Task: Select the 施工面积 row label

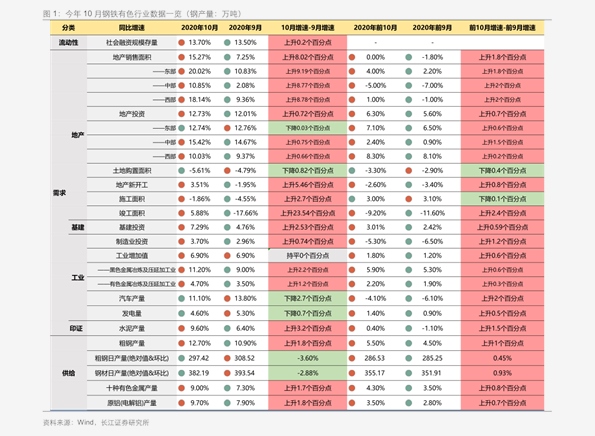Action: pos(132,199)
